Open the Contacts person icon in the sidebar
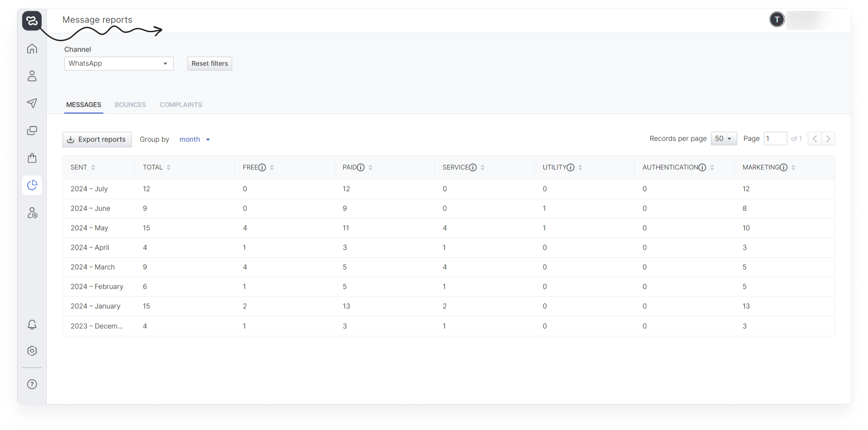Viewport: 868px width, 430px height. point(32,76)
